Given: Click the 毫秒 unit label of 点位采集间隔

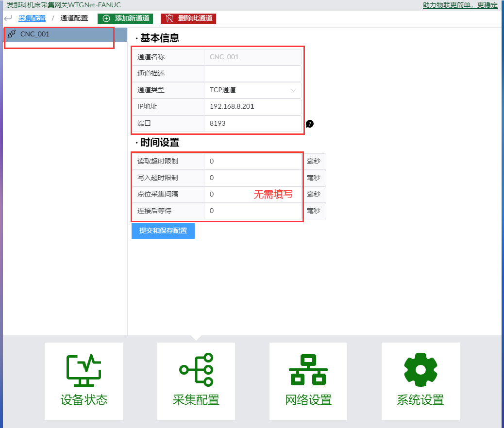Looking at the screenshot, I should (x=314, y=195).
